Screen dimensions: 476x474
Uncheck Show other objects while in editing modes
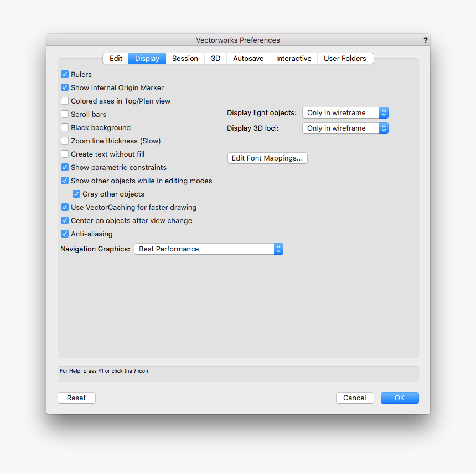[x=65, y=181]
